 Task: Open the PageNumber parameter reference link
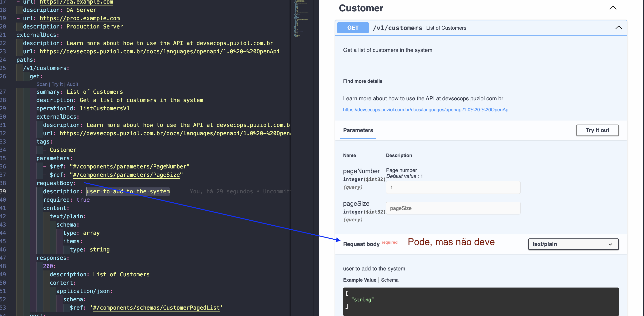(129, 167)
